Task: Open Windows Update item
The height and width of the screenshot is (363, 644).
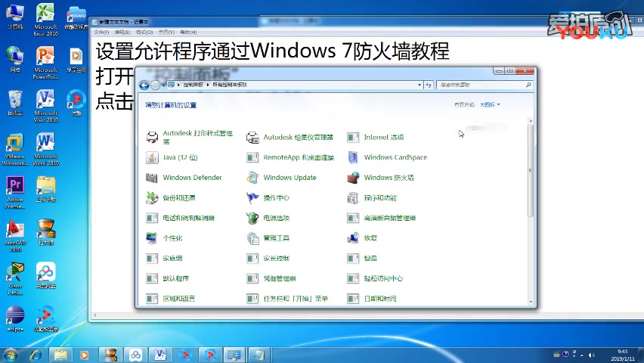Action: tap(281, 178)
